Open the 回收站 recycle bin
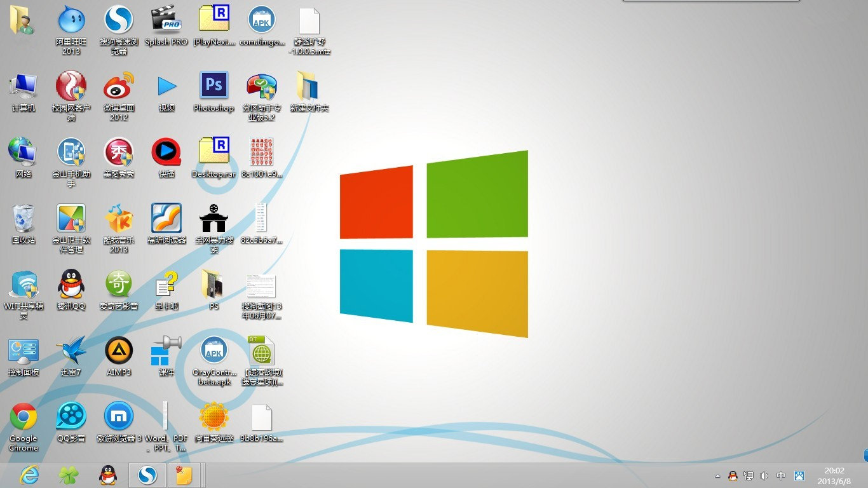 (24, 224)
